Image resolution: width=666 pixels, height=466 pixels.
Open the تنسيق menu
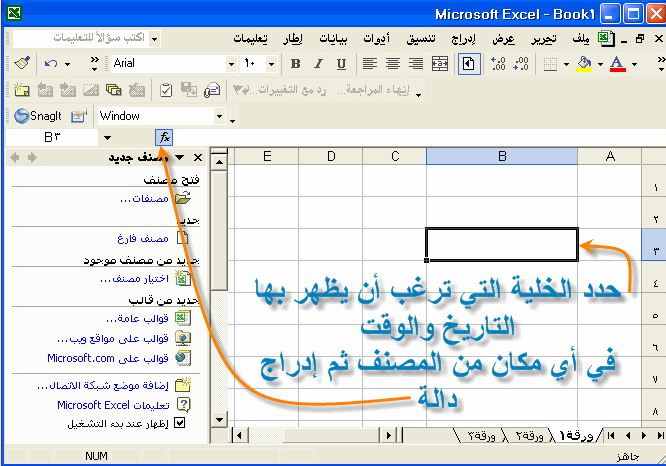420,39
